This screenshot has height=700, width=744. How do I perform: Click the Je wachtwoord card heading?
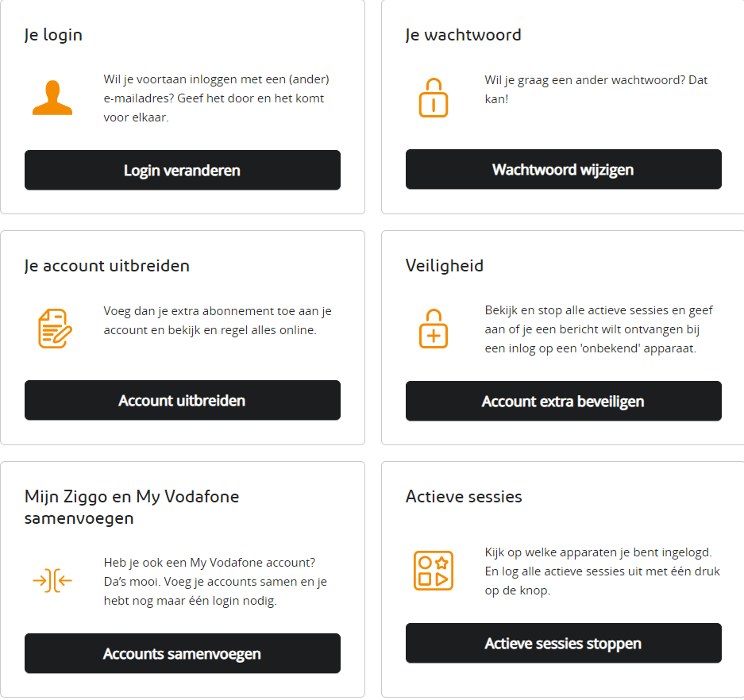tap(463, 35)
